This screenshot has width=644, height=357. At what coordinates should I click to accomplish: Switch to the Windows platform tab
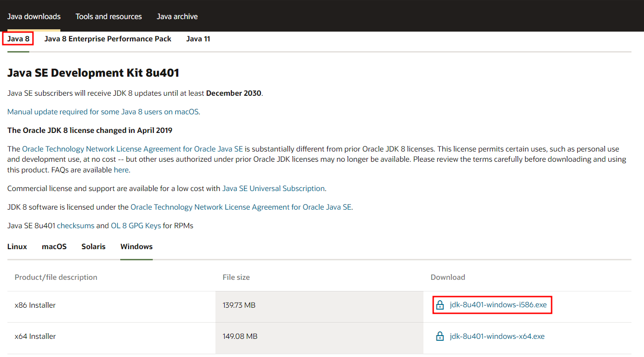tap(137, 246)
